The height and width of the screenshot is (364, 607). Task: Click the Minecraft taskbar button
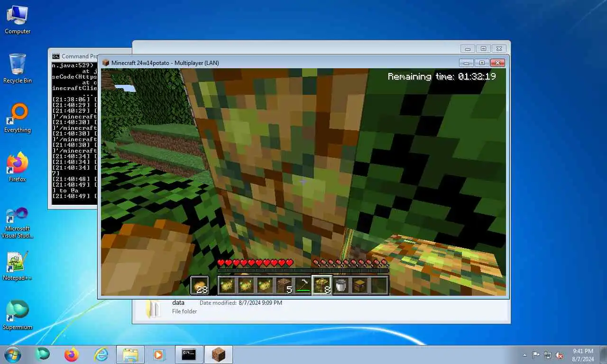218,355
